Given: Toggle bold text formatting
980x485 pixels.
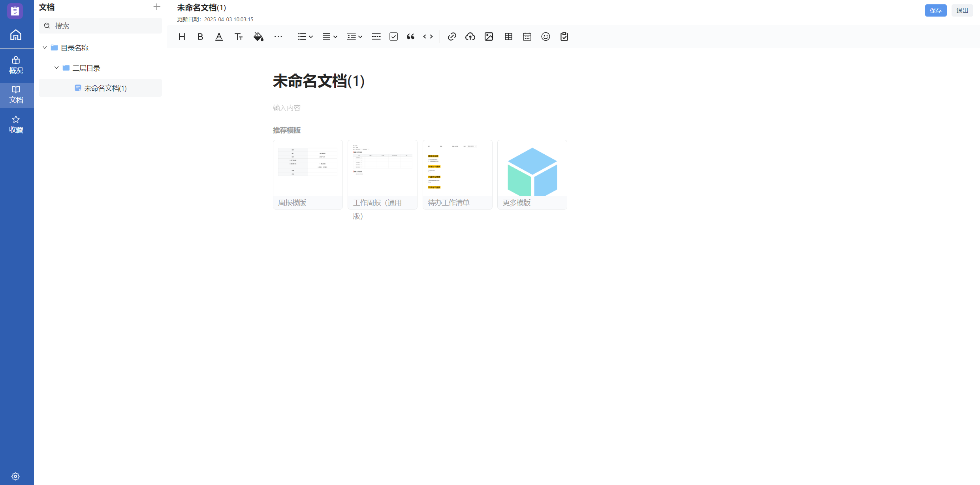Looking at the screenshot, I should coord(200,37).
